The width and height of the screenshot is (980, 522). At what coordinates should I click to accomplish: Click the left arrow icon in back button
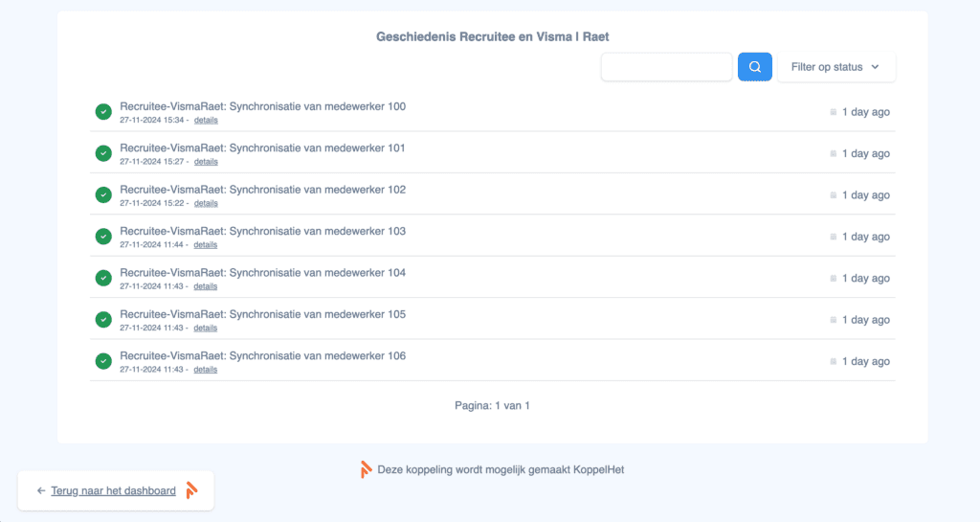[41, 490]
